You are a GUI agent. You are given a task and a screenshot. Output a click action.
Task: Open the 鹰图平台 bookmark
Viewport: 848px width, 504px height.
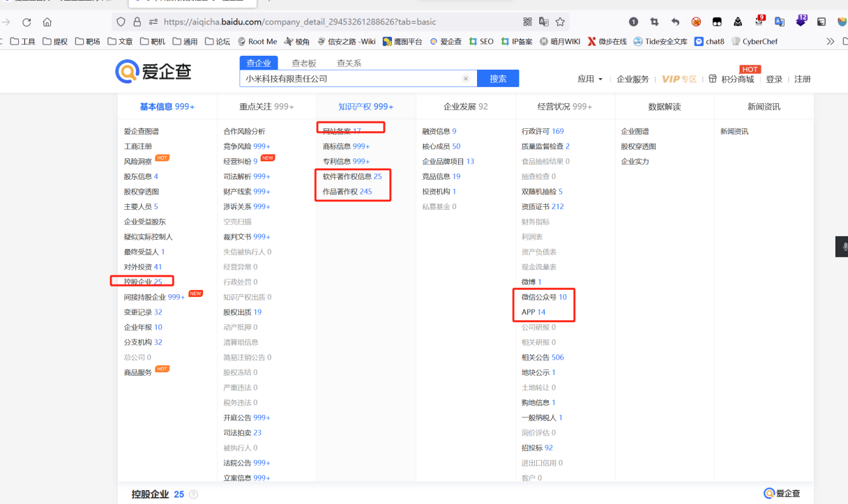coord(402,41)
